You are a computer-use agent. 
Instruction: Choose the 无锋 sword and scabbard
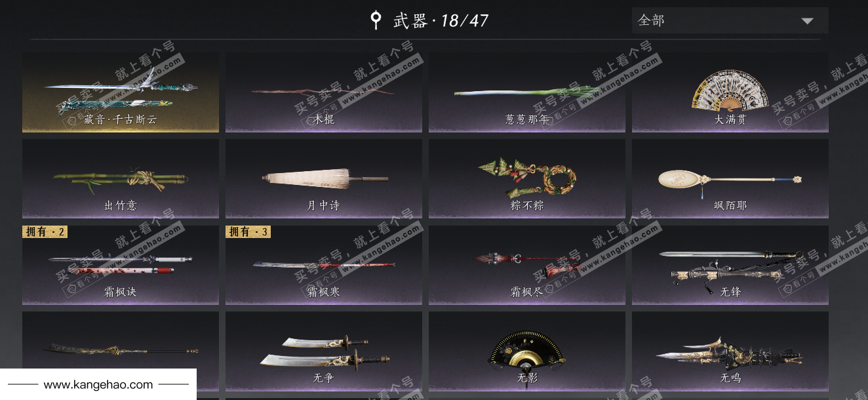tap(730, 265)
